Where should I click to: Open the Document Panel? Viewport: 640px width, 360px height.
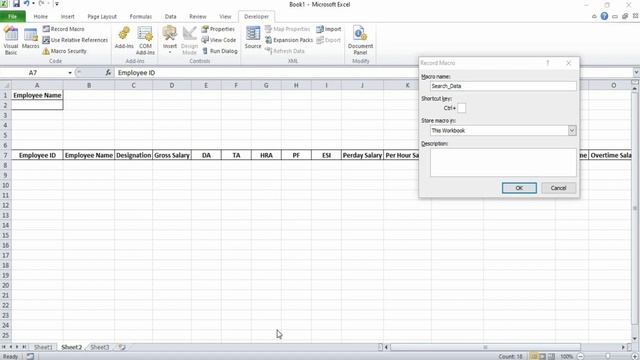(x=360, y=40)
